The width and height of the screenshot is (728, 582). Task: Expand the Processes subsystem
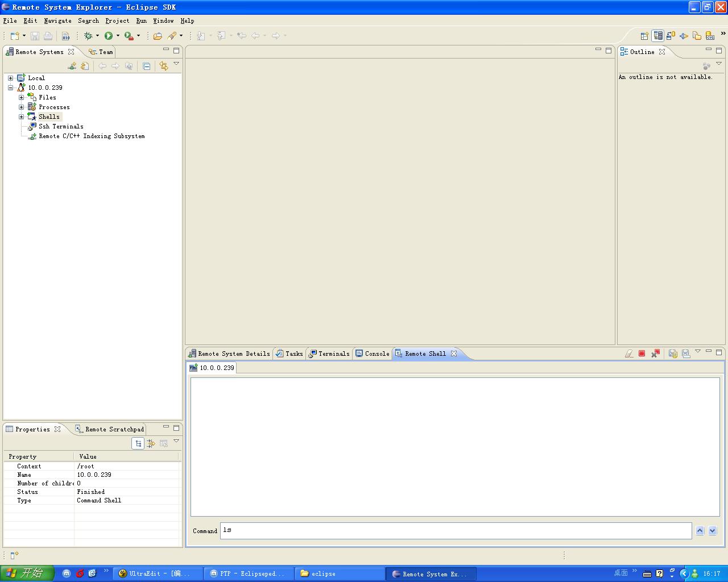[21, 107]
